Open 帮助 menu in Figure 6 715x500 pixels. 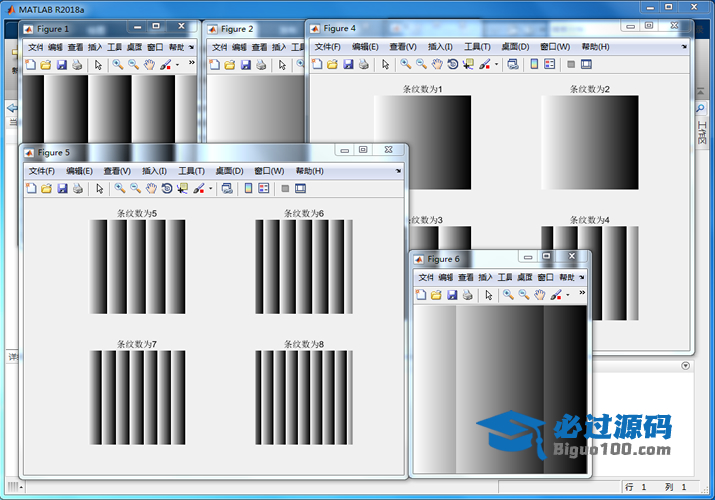(567, 277)
